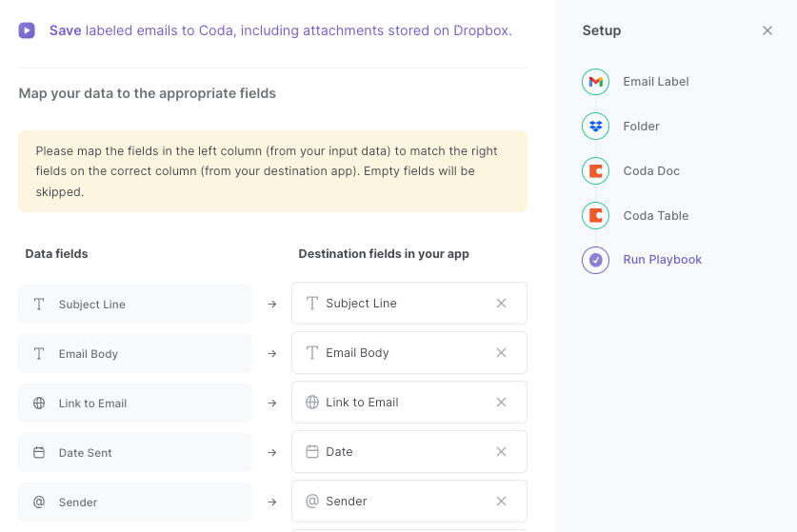Click the Run Playbook checkmark icon
Viewport: 797px width, 532px height.
[x=596, y=260]
